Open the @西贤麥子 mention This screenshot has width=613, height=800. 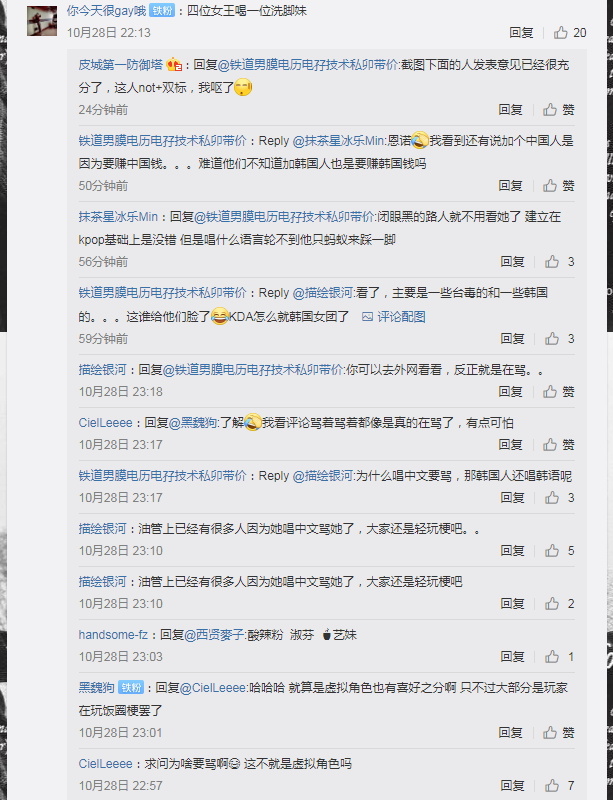click(214, 635)
